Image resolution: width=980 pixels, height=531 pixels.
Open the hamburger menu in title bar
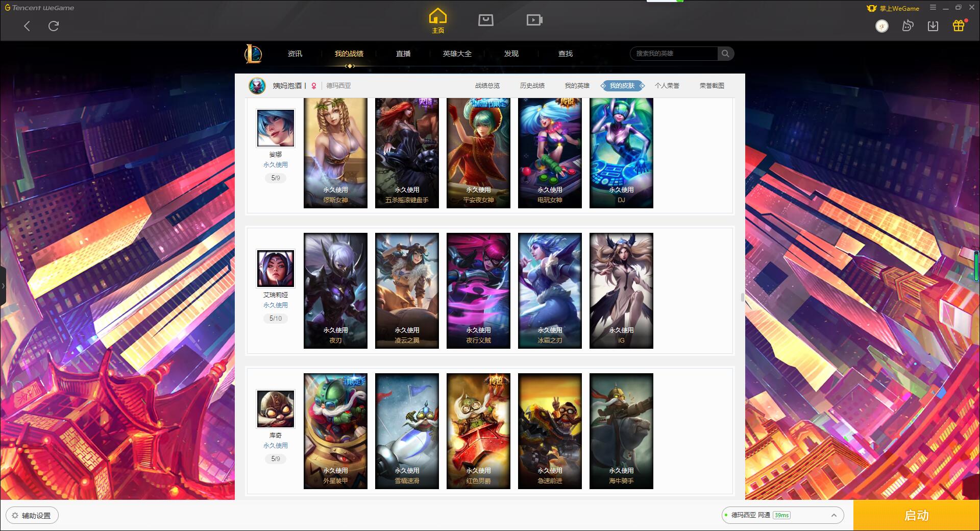coord(933,8)
